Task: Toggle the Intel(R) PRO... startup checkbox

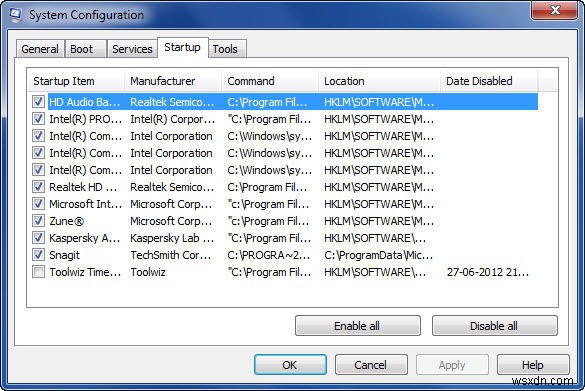Action: pyautogui.click(x=38, y=119)
